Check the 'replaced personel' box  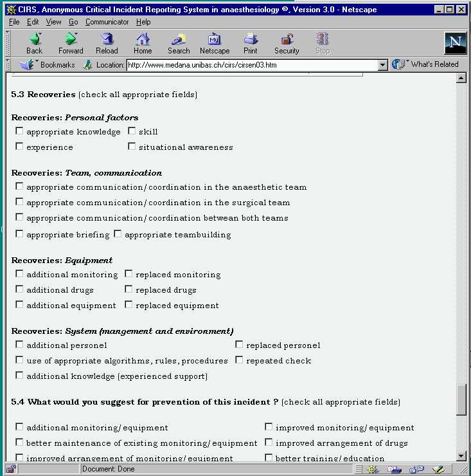239,345
